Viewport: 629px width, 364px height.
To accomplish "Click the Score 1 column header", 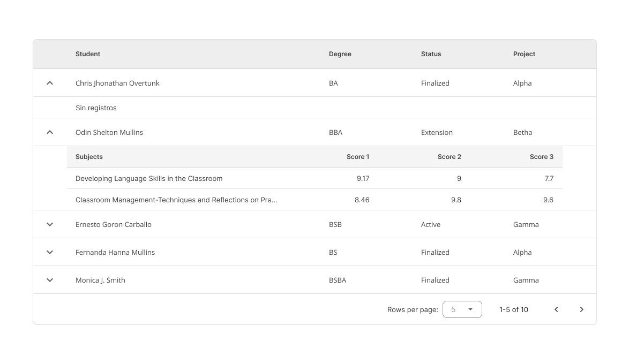I will tap(358, 157).
